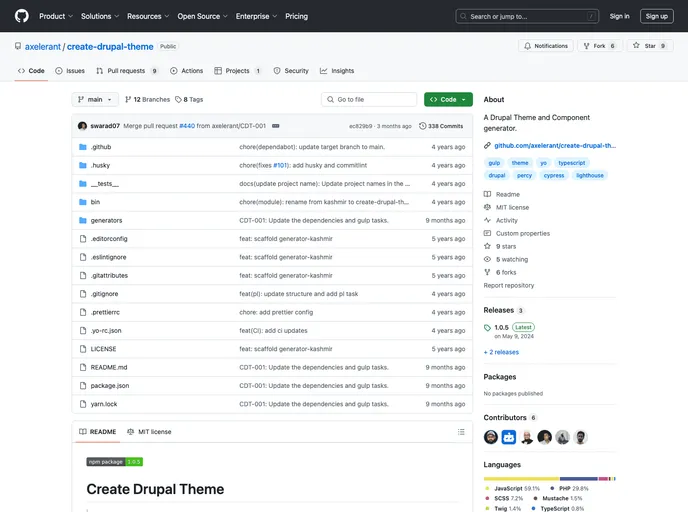Click the Report repository link

point(509,286)
